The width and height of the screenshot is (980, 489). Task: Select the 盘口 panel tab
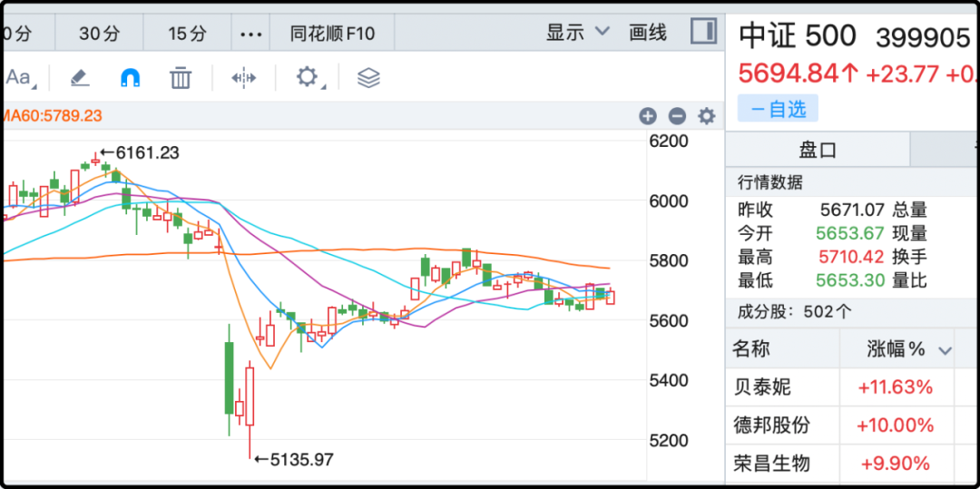coord(817,150)
